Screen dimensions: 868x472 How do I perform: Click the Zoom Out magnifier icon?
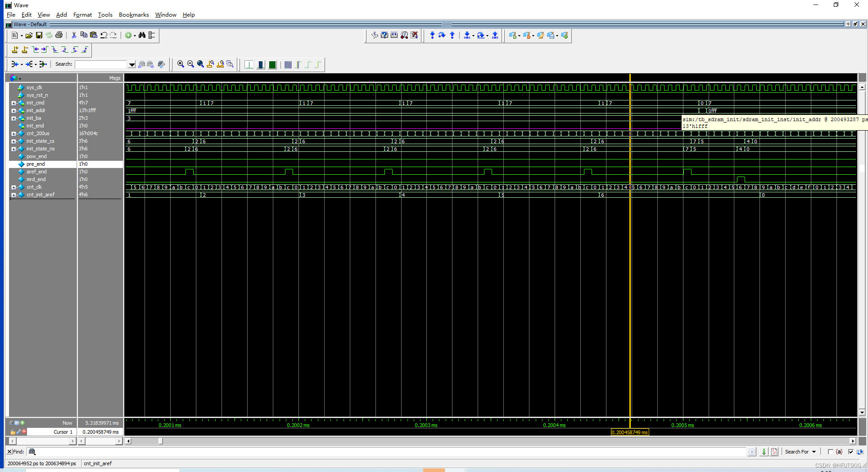190,64
